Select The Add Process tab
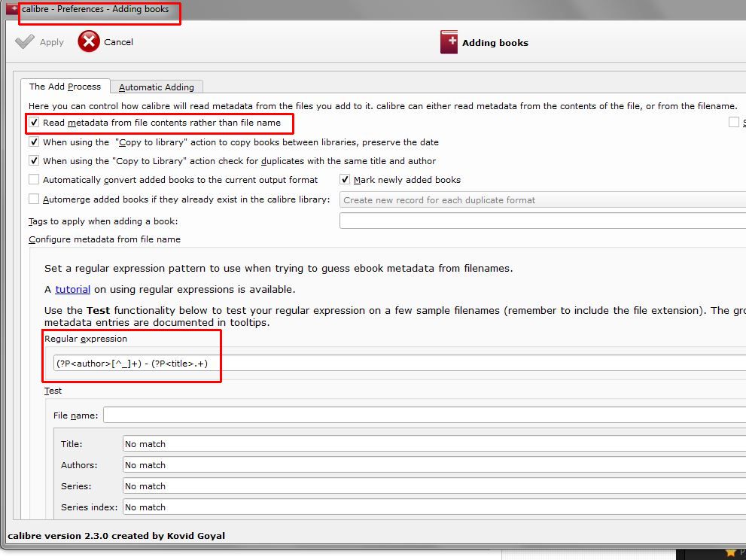 click(65, 86)
